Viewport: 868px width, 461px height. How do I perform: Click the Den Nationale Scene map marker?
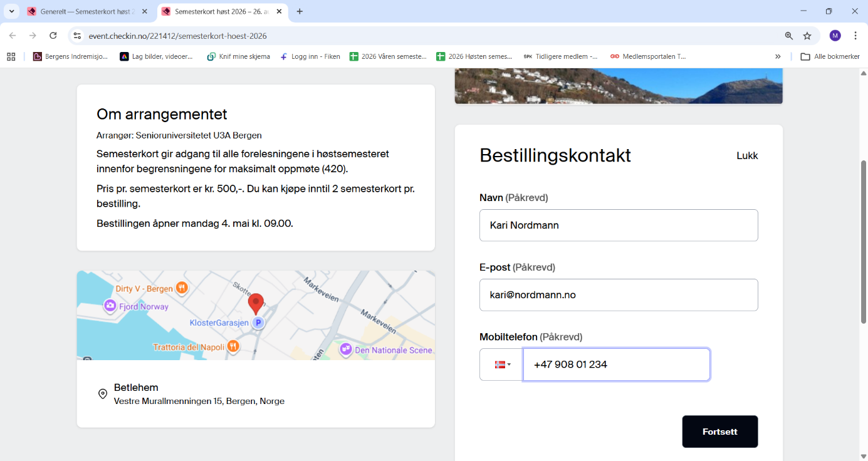pos(345,350)
